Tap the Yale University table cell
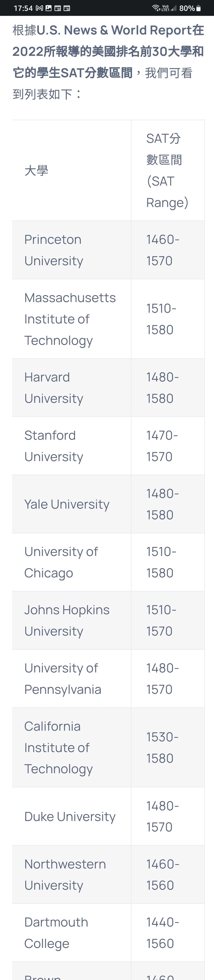The width and height of the screenshot is (214, 980). pyautogui.click(x=72, y=504)
